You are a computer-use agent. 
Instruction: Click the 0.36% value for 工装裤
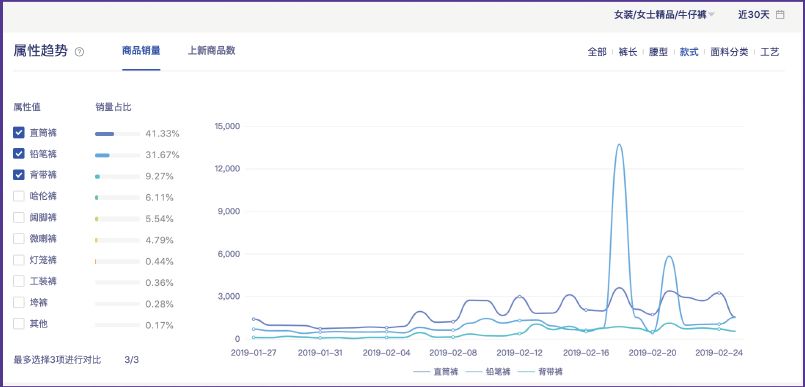(x=159, y=283)
